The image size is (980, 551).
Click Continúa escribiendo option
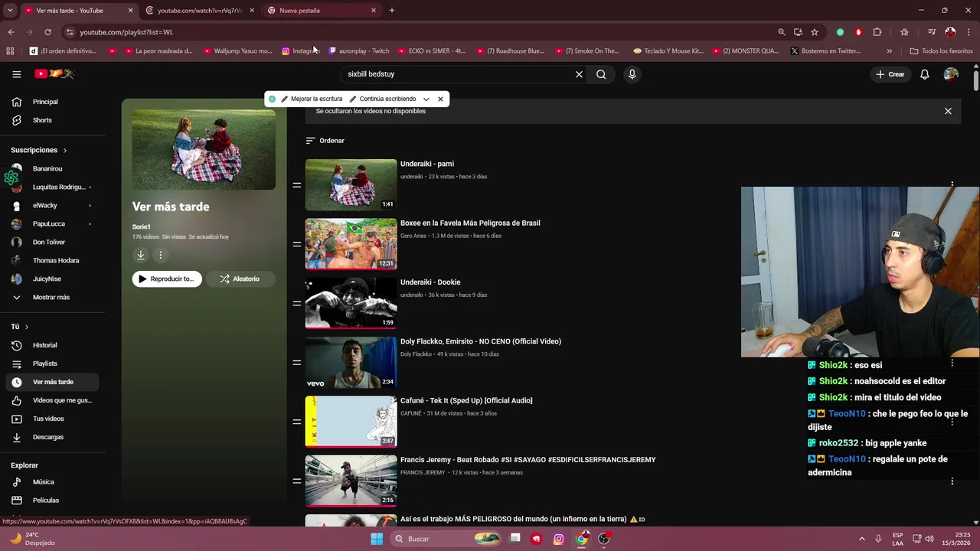coord(383,99)
